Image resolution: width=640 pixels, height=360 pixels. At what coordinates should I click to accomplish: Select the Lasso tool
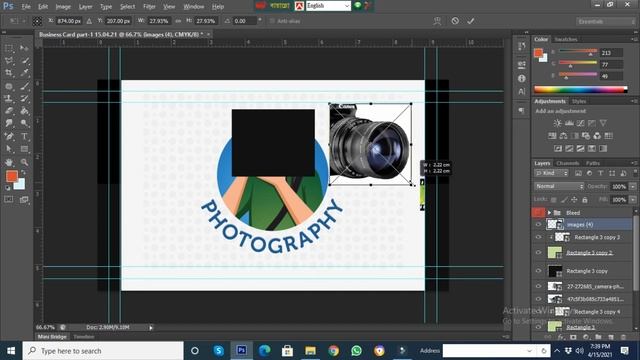pyautogui.click(x=9, y=61)
